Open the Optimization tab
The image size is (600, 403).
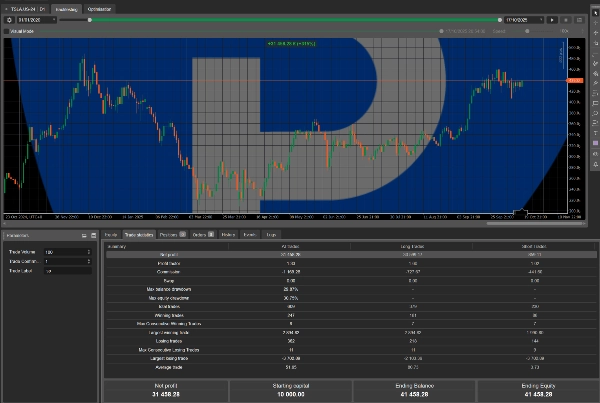pyautogui.click(x=100, y=7)
